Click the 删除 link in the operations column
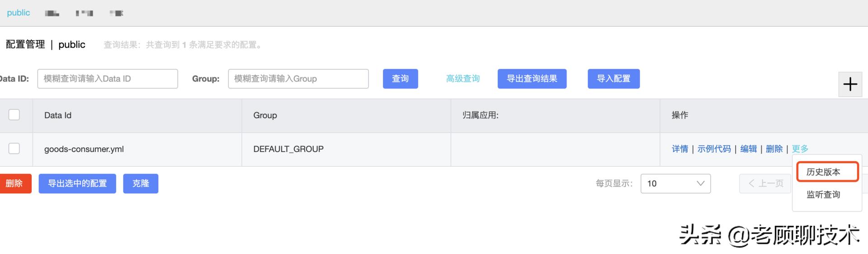The width and height of the screenshot is (868, 254). 774,149
